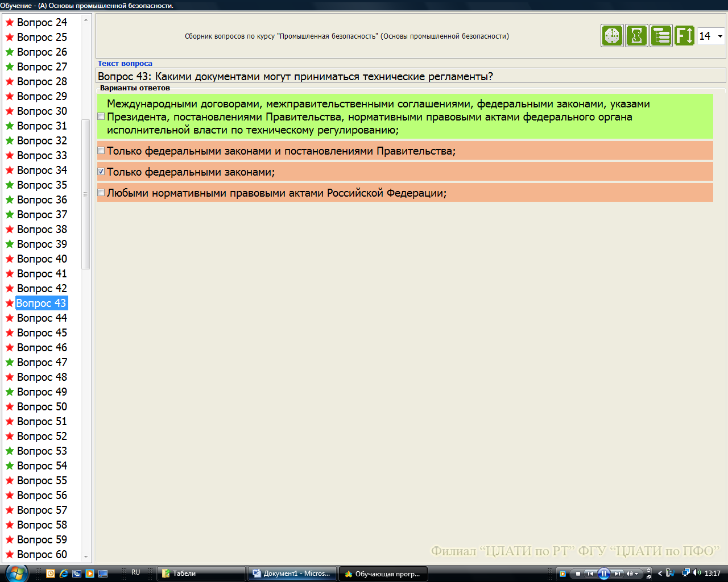Image resolution: width=728 pixels, height=582 pixels.
Task: Switch to Документ1 - Microsoft Word taskbar button
Action: (292, 573)
